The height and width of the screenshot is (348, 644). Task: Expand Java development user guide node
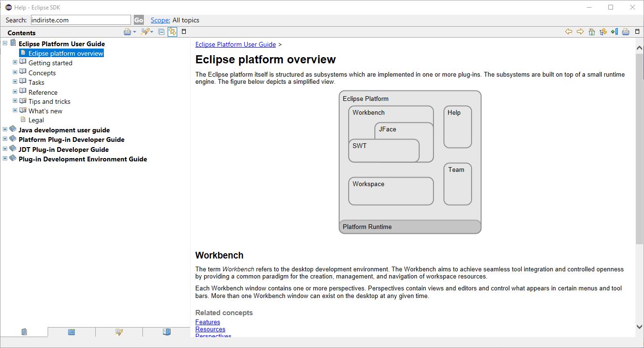tap(5, 129)
